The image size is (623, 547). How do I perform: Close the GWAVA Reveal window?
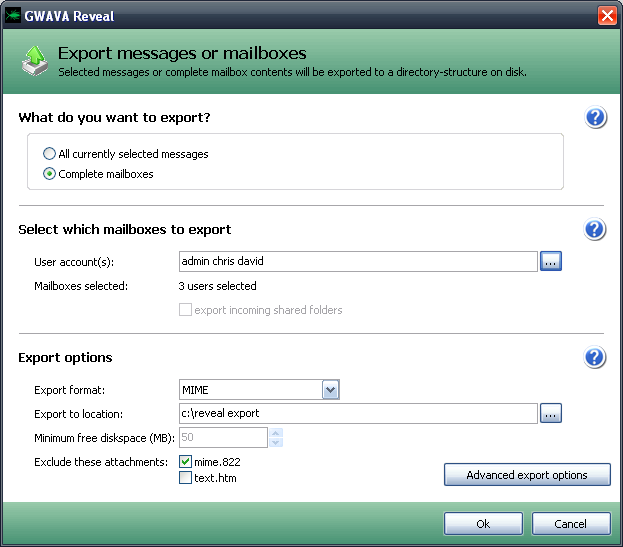pos(607,16)
